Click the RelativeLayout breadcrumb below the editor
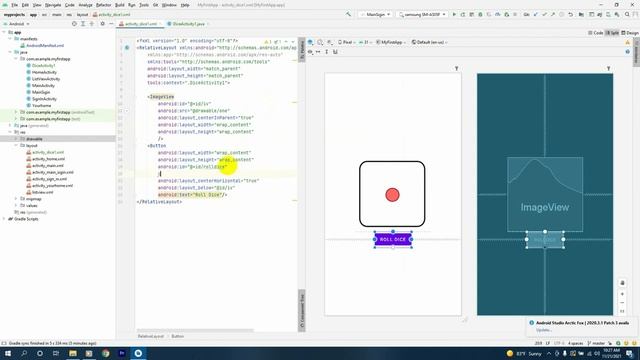Viewport: 640px width, 360px height. coord(151,336)
